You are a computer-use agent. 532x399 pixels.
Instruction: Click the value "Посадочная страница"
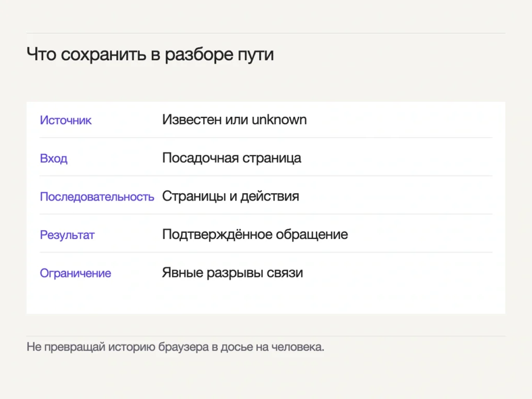click(232, 158)
